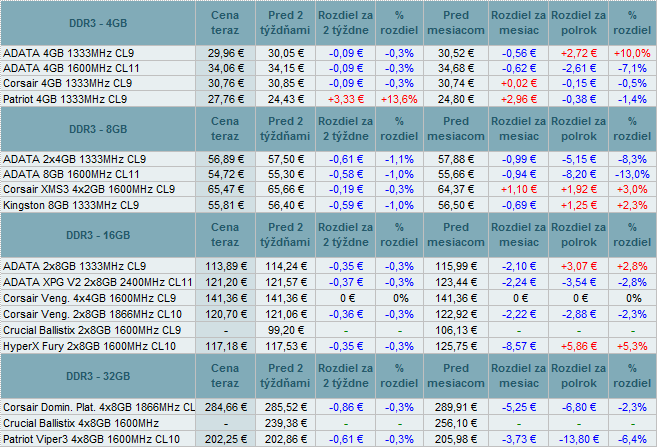Click the -8,57 € monthly difference
The width and height of the screenshot is (657, 447).
click(x=519, y=346)
